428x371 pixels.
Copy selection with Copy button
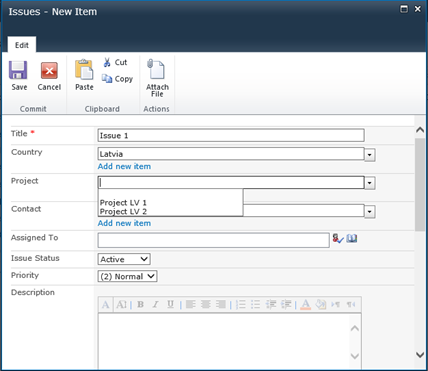click(117, 79)
